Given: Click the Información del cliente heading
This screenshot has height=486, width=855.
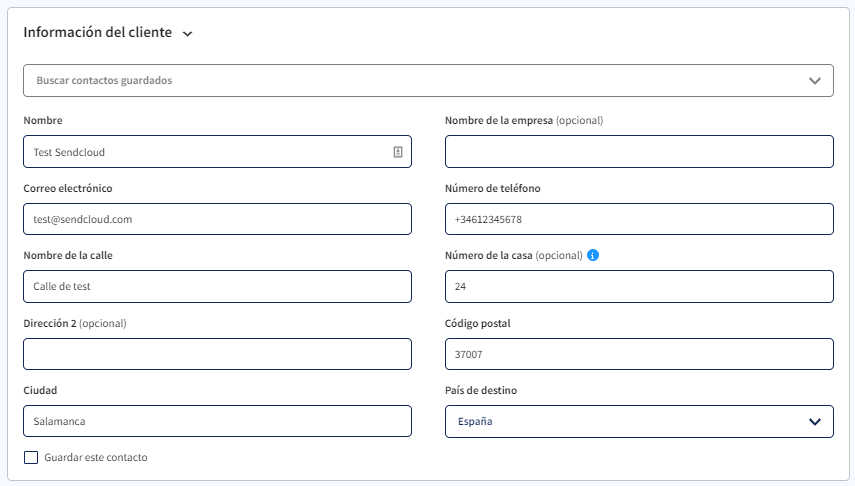Looking at the screenshot, I should pyautogui.click(x=98, y=33).
